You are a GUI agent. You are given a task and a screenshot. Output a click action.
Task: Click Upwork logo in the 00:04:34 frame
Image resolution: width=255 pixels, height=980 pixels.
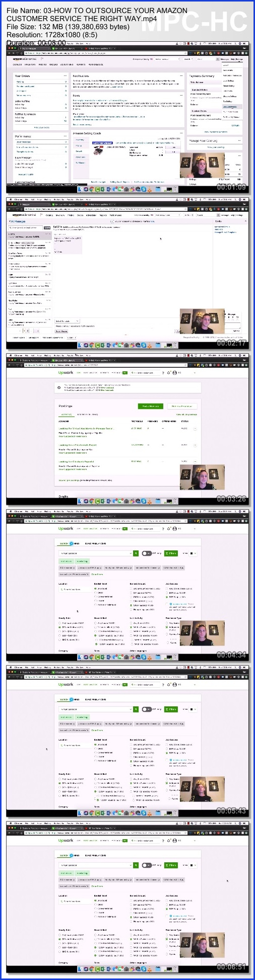click(x=66, y=529)
